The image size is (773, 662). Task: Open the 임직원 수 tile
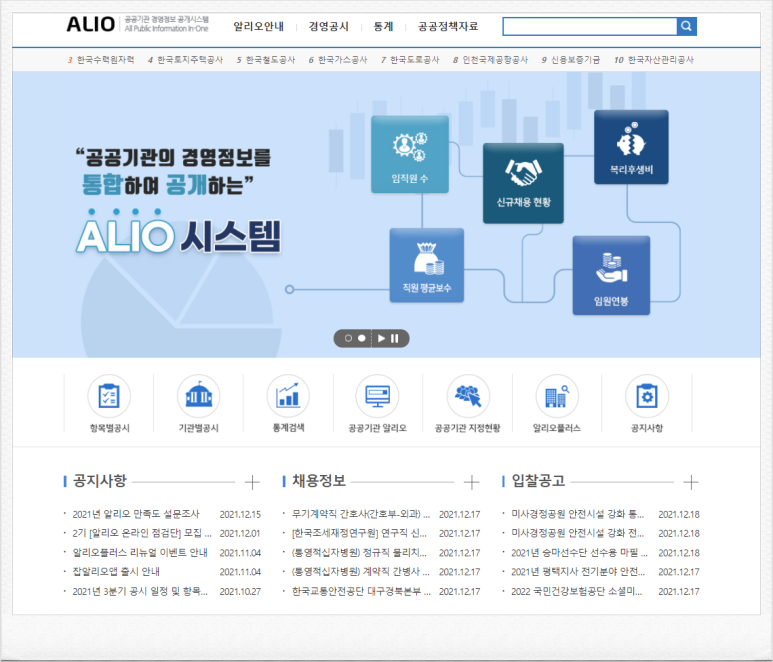(410, 154)
